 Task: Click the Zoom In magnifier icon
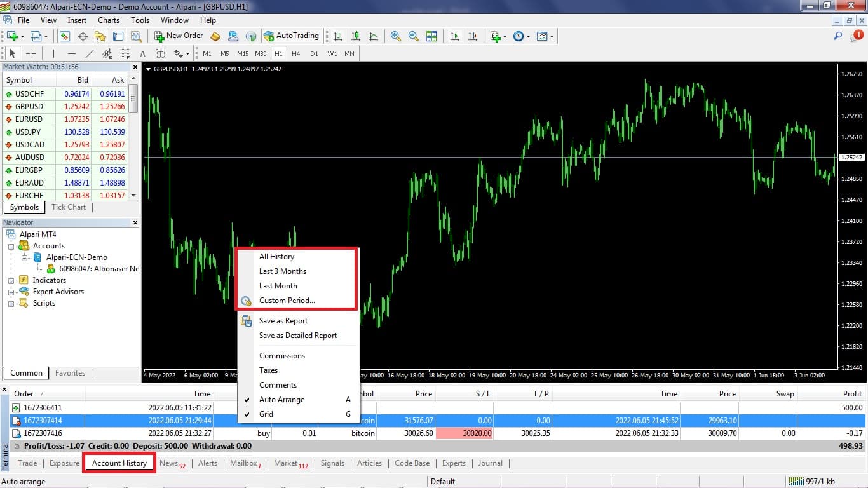click(396, 36)
